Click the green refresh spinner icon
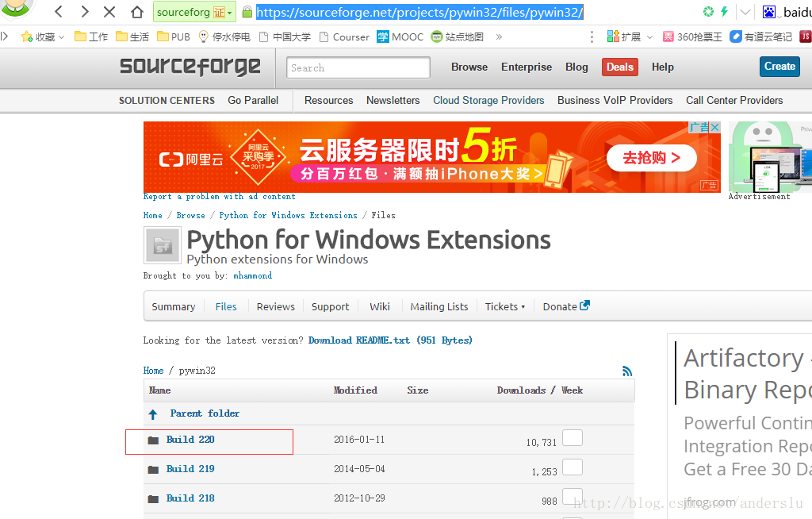This screenshot has width=812, height=519. click(708, 11)
